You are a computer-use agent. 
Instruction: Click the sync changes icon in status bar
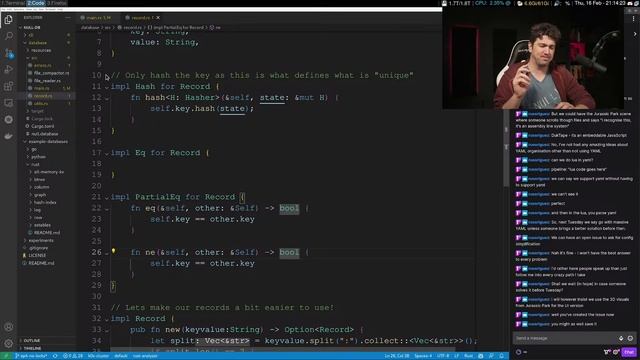pyautogui.click(x=55, y=356)
